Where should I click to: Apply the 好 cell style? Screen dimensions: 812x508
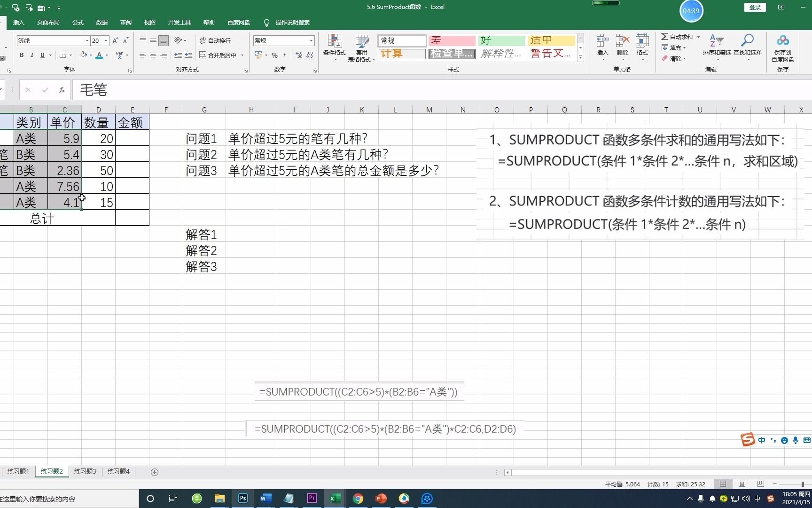[x=501, y=40]
